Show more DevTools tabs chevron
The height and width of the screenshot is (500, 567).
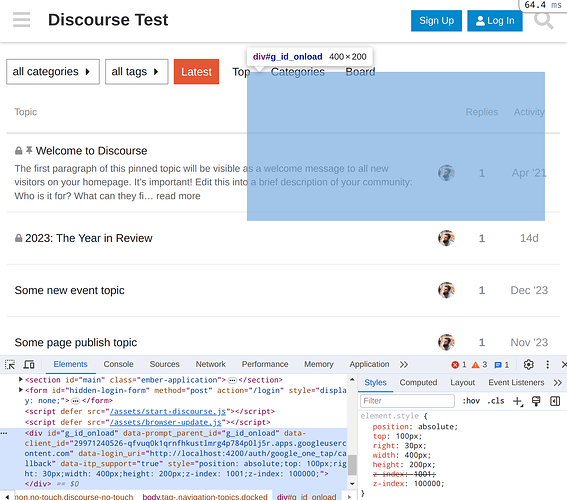click(x=404, y=364)
